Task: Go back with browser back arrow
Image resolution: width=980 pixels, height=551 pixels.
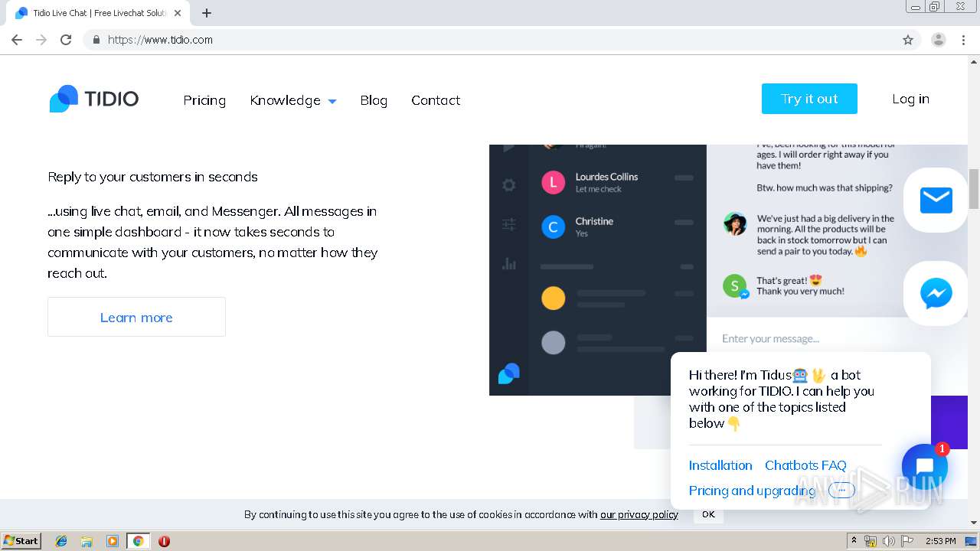Action: (17, 40)
